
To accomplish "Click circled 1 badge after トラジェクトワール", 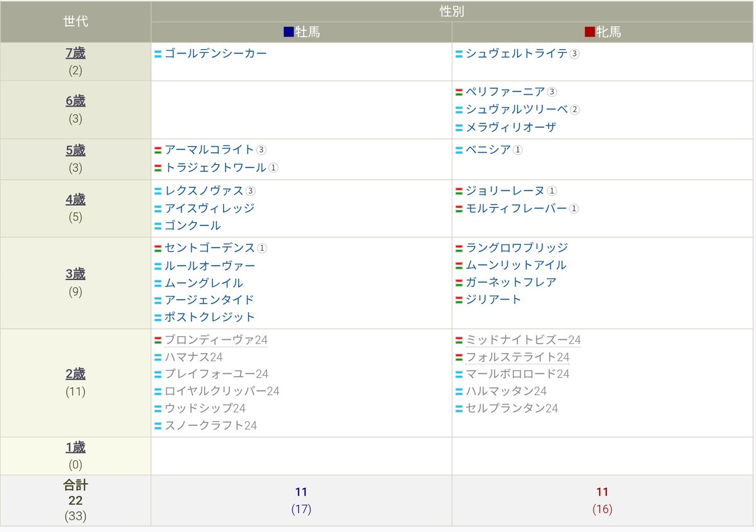I will click(273, 168).
